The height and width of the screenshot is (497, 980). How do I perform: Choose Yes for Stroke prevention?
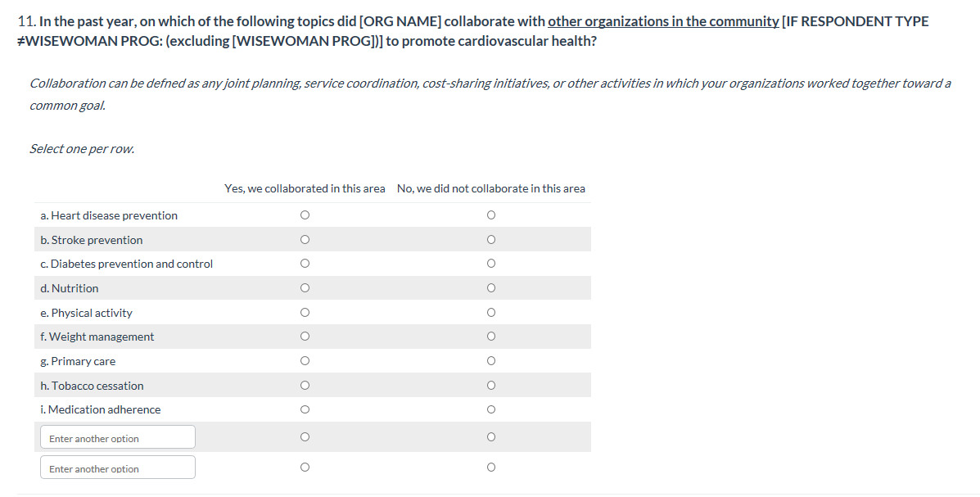[x=305, y=240]
